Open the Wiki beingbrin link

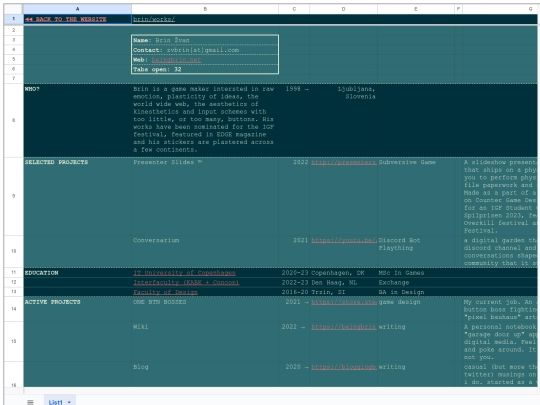343,327
